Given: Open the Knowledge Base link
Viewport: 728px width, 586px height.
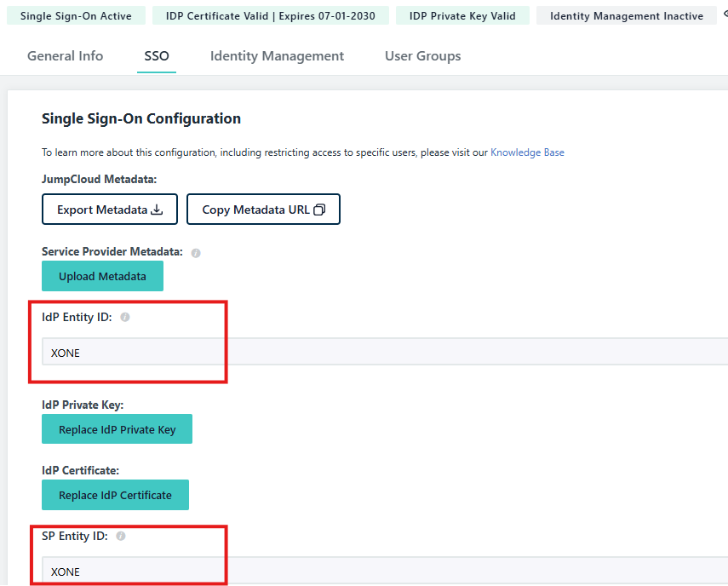Looking at the screenshot, I should click(527, 152).
